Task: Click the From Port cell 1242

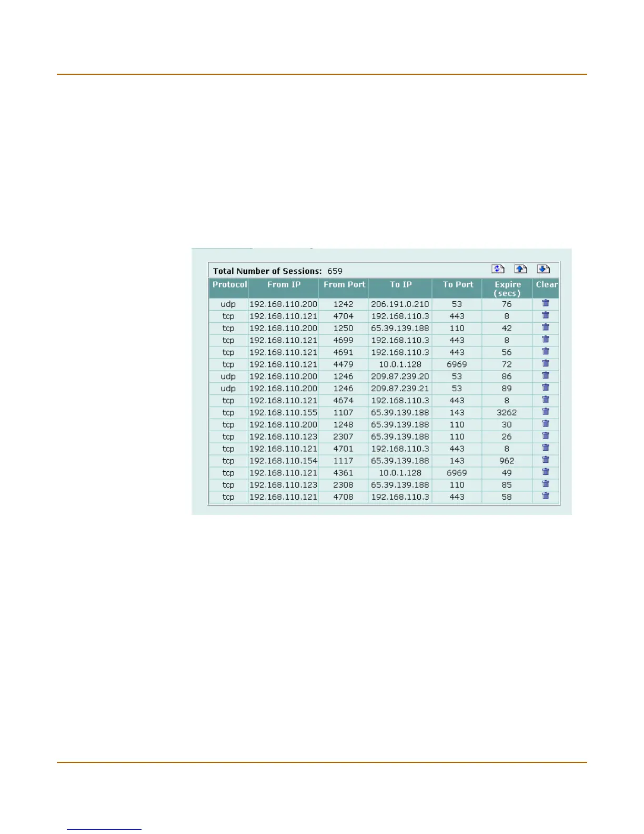Action: [343, 304]
